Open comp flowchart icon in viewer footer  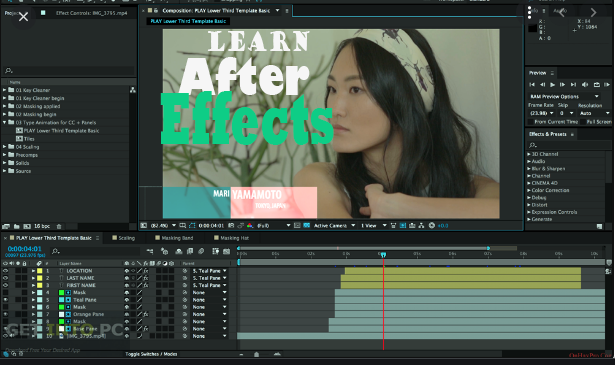(421, 225)
